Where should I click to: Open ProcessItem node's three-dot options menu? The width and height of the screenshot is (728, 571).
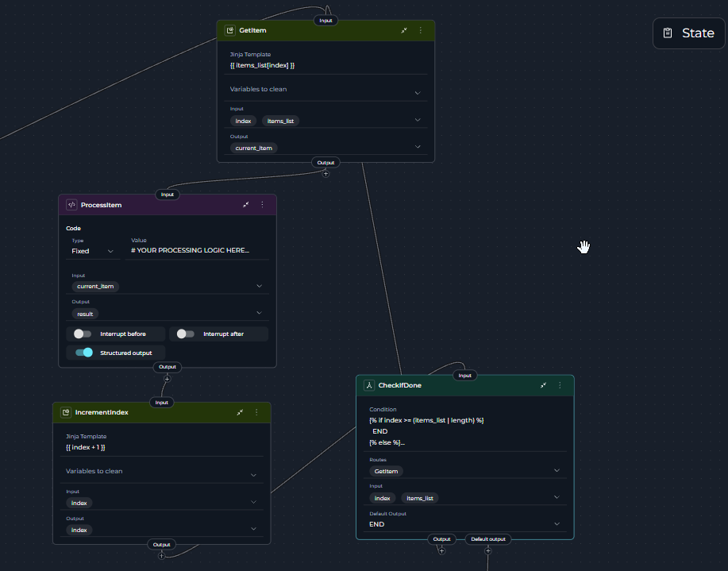(263, 205)
